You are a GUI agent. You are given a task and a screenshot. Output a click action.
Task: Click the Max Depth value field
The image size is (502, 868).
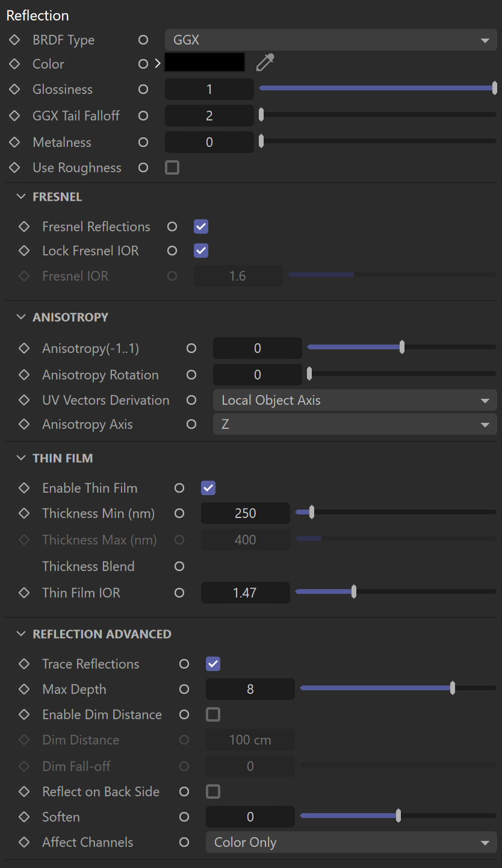[x=250, y=689]
